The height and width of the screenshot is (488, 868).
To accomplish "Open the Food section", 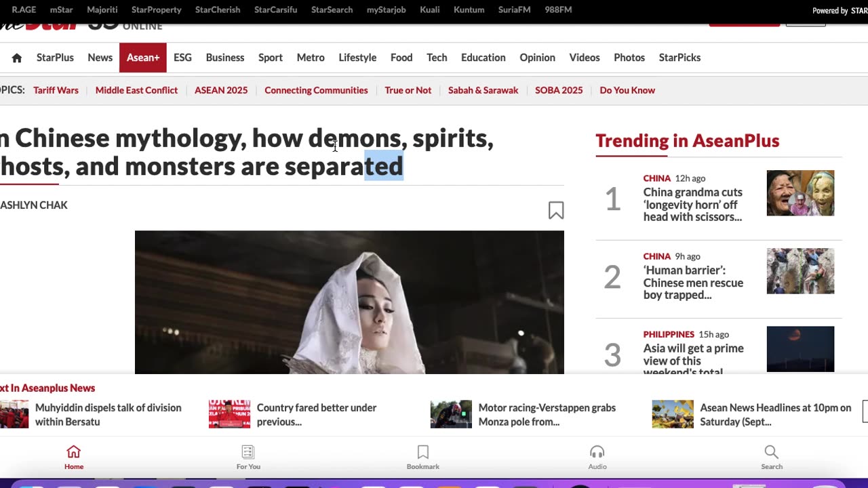I will click(401, 58).
